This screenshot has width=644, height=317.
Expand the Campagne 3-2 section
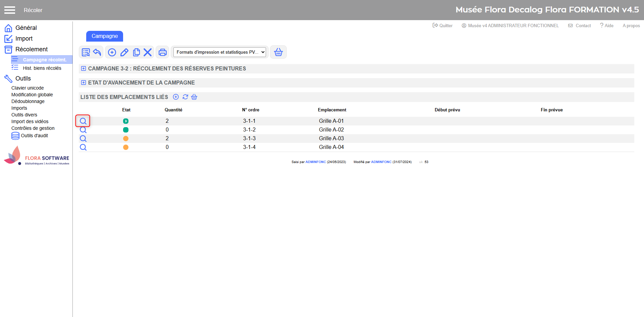click(x=84, y=68)
